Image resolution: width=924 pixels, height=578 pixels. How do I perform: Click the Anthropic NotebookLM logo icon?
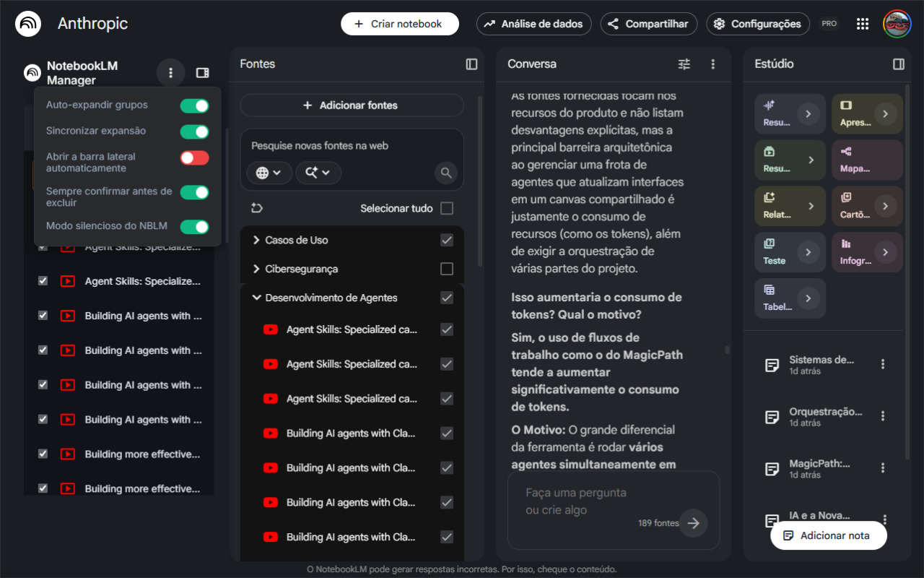pyautogui.click(x=28, y=24)
